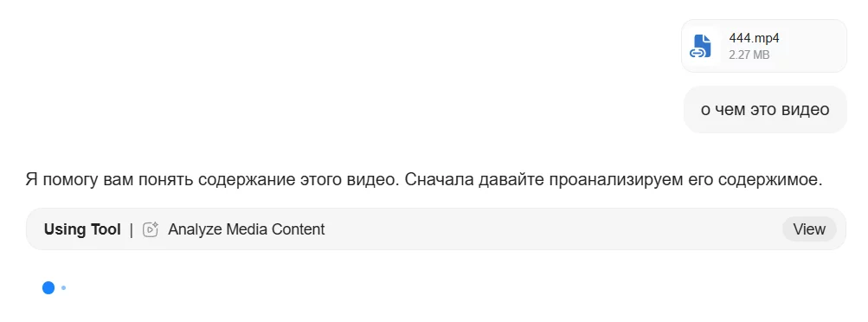Click the "Using Tool" bold label
Screen dimensions: 868x322
[82, 229]
